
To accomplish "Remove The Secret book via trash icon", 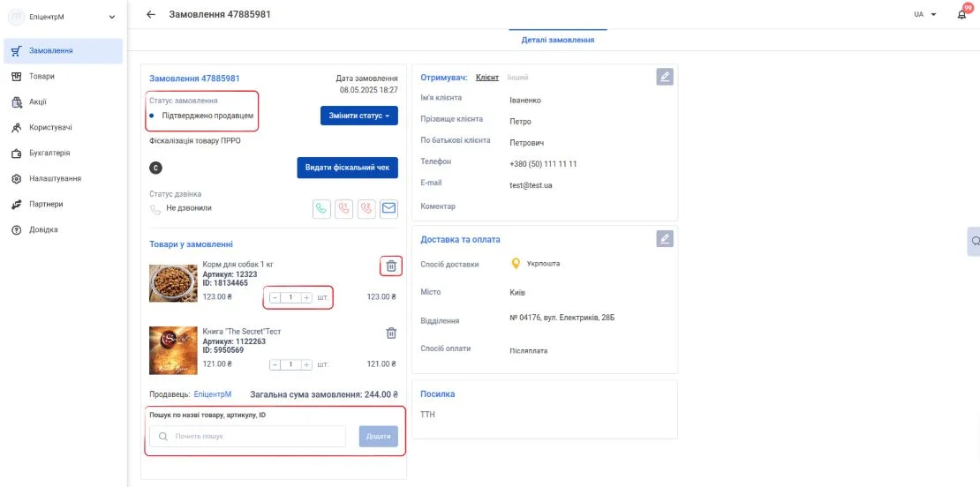I will (x=391, y=333).
